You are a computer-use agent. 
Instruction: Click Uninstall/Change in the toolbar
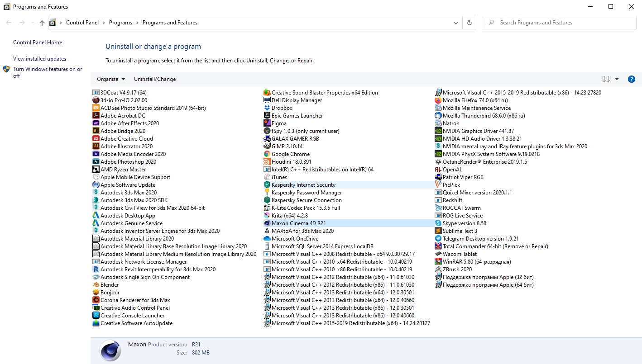[155, 79]
